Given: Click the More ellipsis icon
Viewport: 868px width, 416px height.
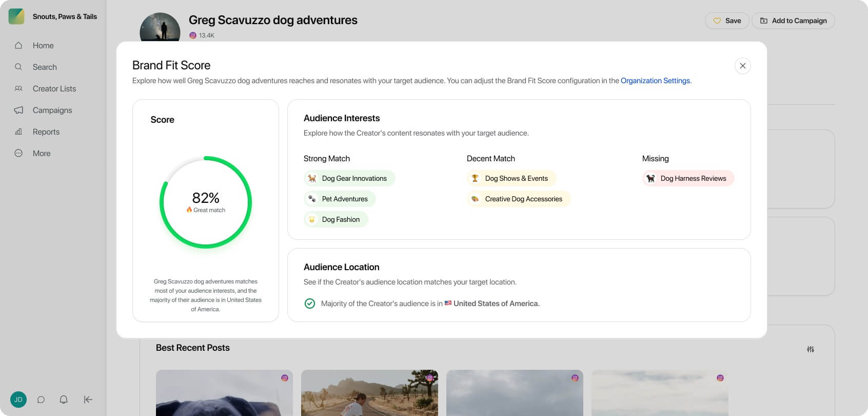Looking at the screenshot, I should click(18, 153).
